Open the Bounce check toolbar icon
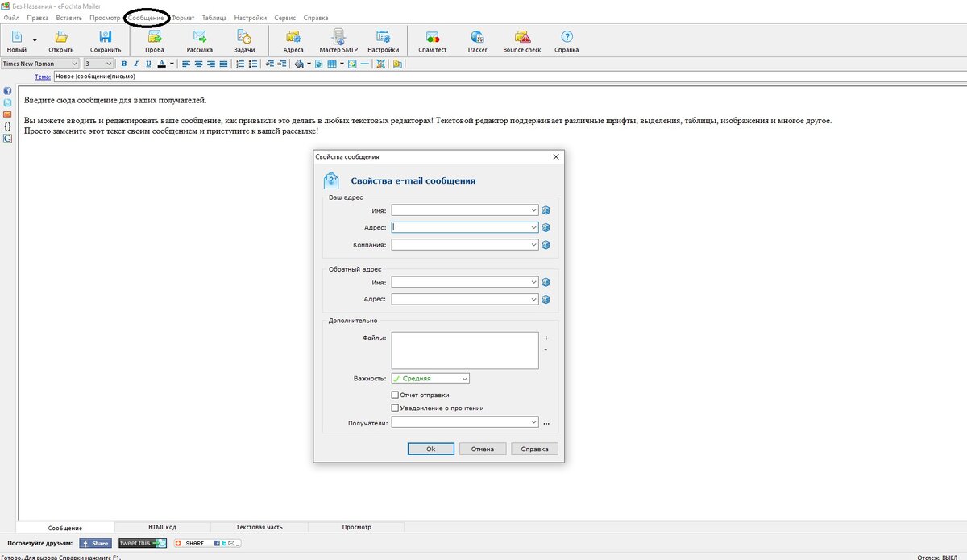The image size is (967, 560). pos(522,37)
